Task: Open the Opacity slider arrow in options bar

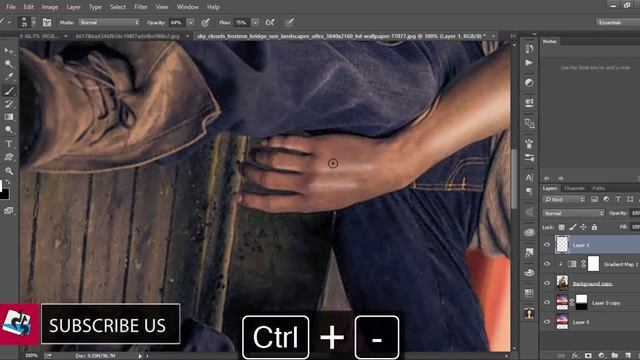Action: coord(191,22)
